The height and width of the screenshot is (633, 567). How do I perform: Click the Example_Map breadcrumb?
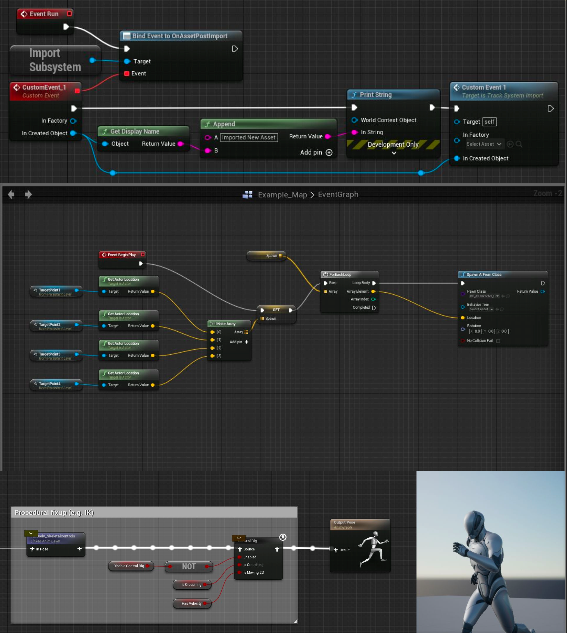point(282,195)
